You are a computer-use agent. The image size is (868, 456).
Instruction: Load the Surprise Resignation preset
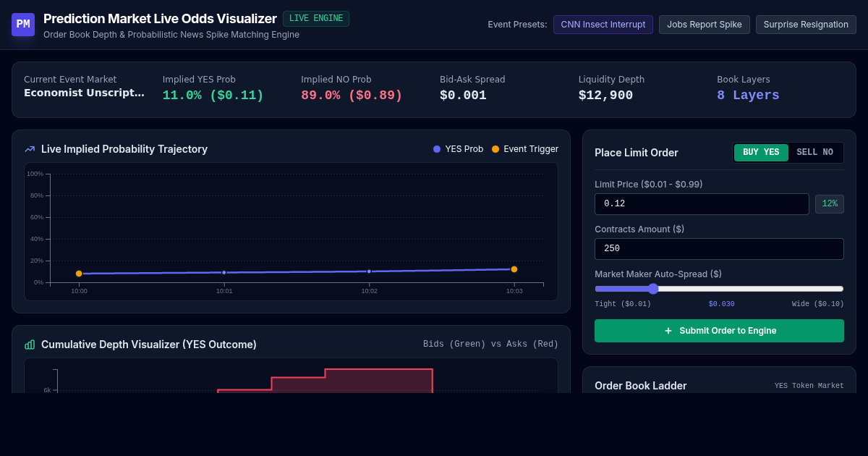(x=806, y=25)
